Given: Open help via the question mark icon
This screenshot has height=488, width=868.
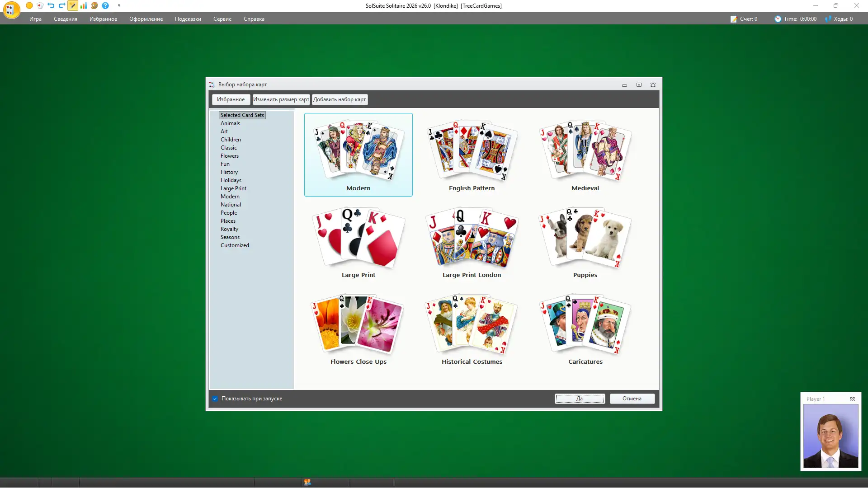Looking at the screenshot, I should tap(105, 6).
